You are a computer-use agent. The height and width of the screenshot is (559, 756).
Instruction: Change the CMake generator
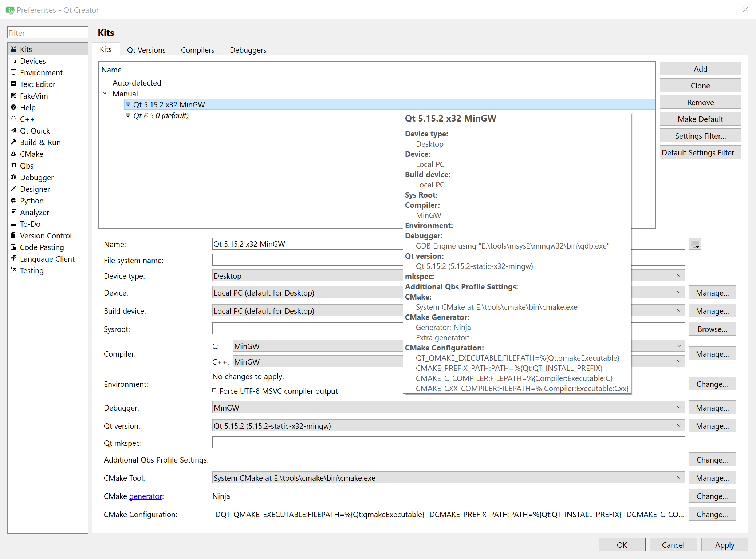[712, 496]
